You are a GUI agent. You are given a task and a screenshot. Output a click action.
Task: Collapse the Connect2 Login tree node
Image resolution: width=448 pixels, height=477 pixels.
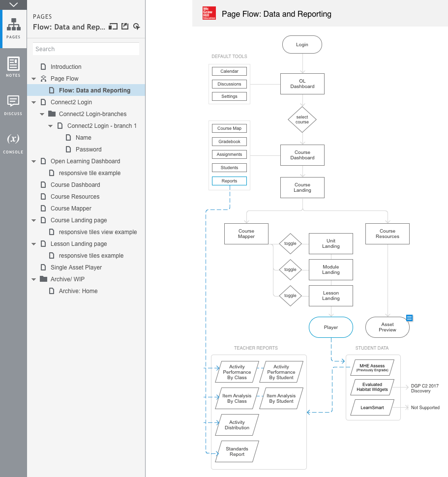pyautogui.click(x=34, y=102)
